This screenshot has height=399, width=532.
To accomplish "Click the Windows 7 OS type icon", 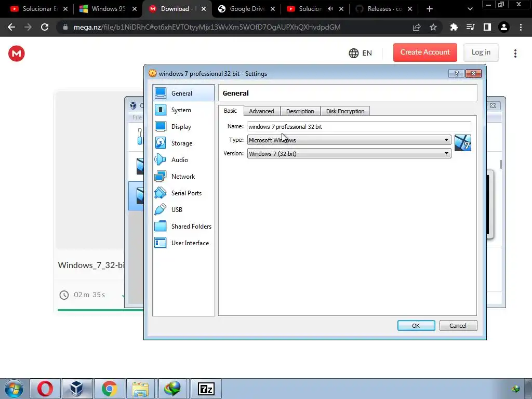I will coord(463,143).
